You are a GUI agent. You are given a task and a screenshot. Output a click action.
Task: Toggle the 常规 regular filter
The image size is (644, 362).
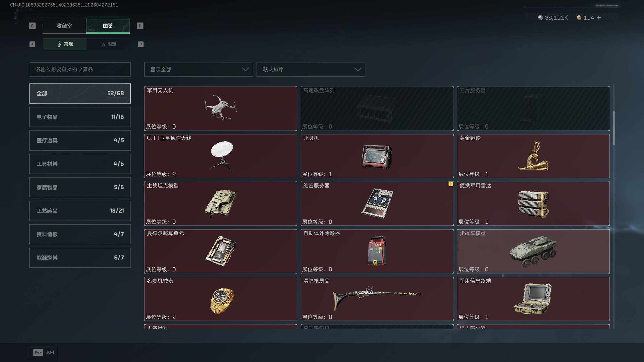point(65,44)
